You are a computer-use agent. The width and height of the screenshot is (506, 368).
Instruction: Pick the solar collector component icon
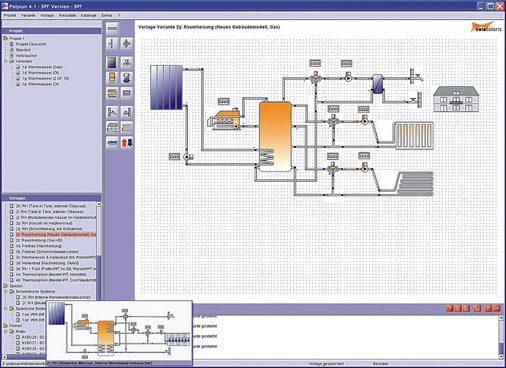click(x=112, y=62)
